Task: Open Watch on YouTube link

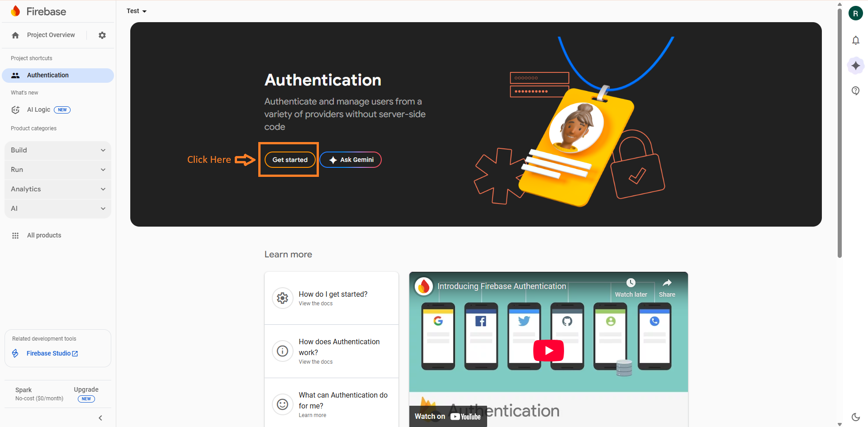Action: click(448, 417)
